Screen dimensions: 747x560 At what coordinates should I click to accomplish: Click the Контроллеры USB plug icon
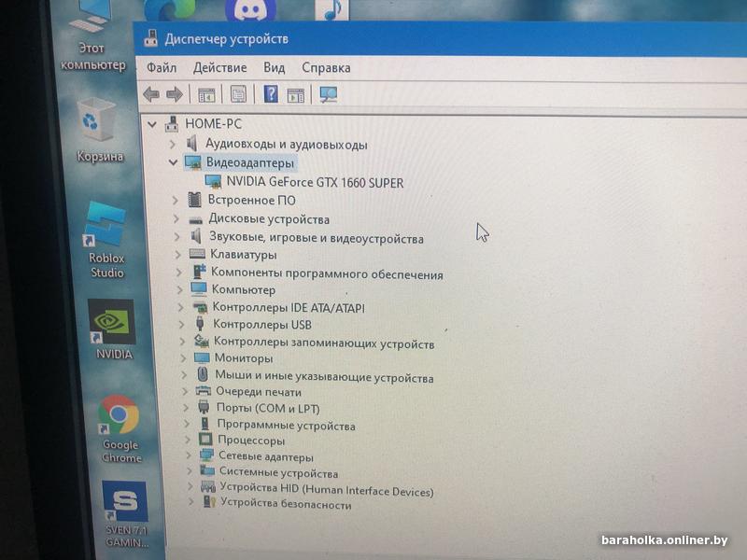[x=200, y=324]
